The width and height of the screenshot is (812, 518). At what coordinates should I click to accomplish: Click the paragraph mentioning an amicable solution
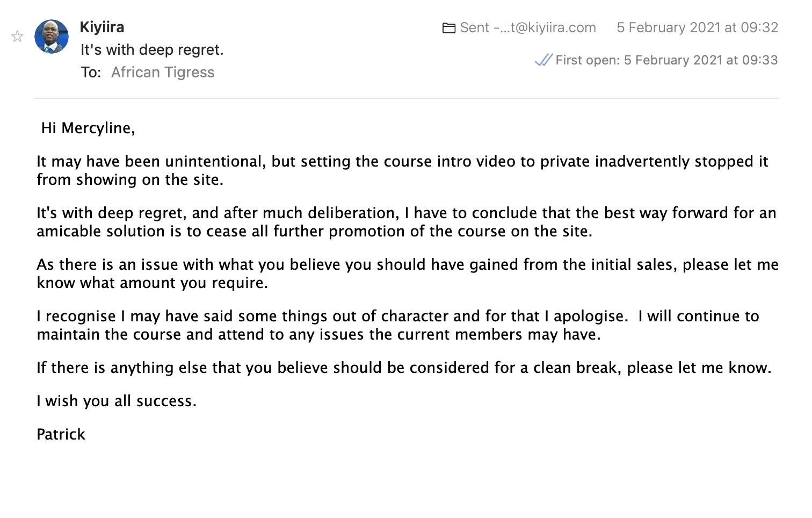click(x=407, y=222)
